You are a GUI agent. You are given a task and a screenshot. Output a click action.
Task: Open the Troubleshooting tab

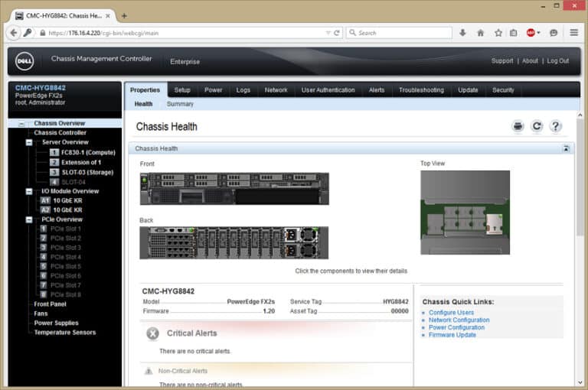pos(421,90)
